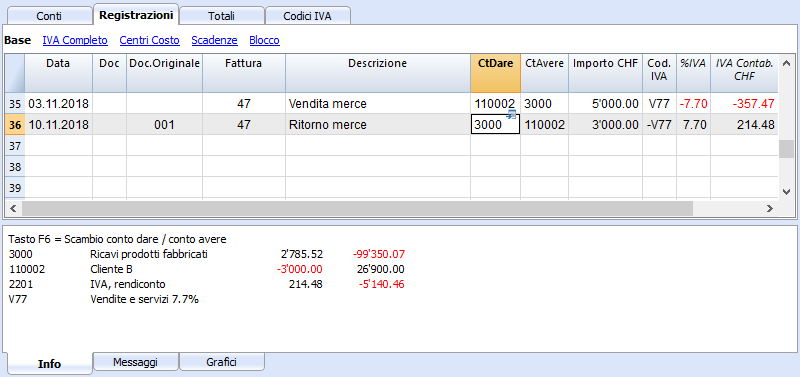This screenshot has width=800, height=377.
Task: Click the Ritorno merce description cell
Action: 378,125
